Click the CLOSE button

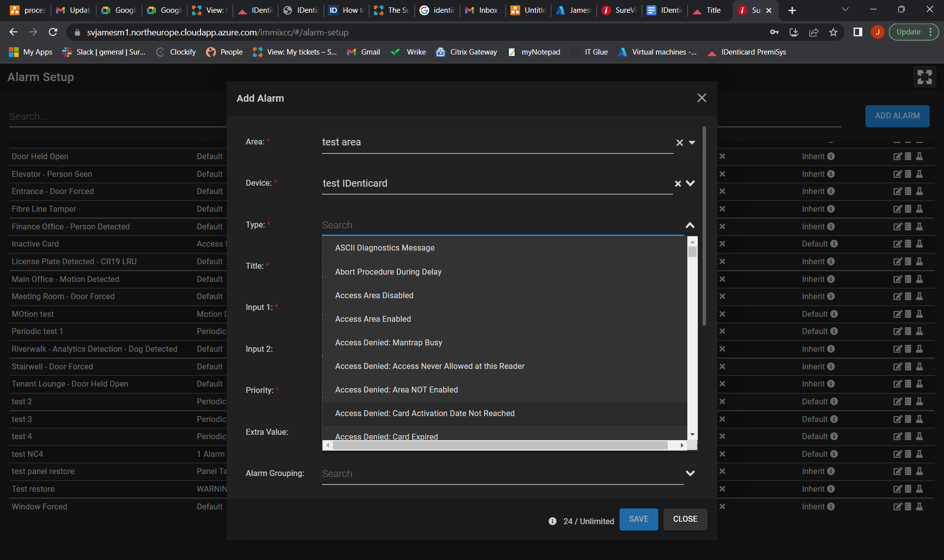click(x=685, y=519)
